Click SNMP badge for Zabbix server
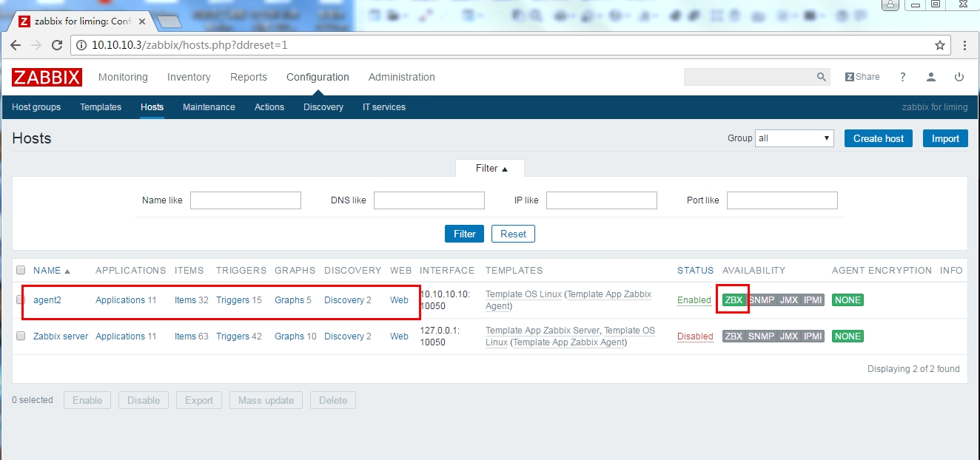The width and height of the screenshot is (980, 460). tap(761, 336)
